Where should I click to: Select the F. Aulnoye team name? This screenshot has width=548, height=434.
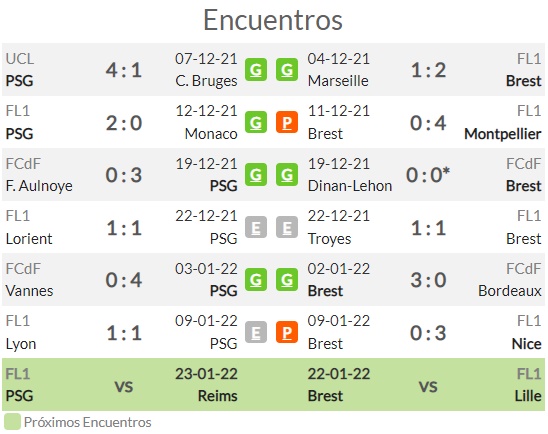click(x=39, y=186)
